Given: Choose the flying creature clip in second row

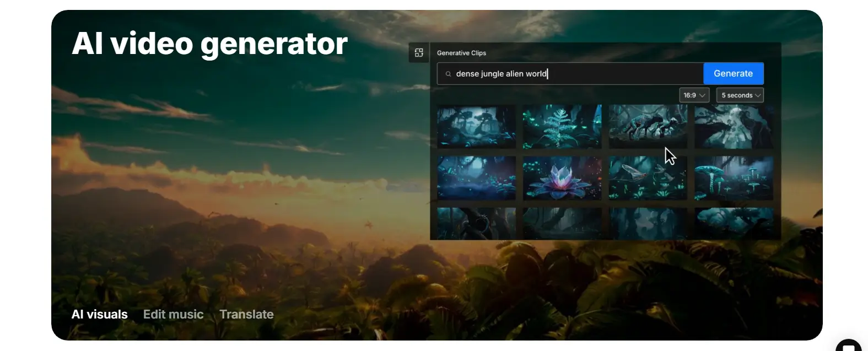Looking at the screenshot, I should (648, 178).
